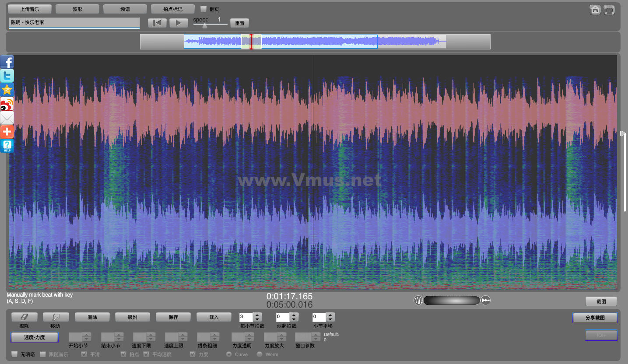This screenshot has height=364, width=628.
Task: Click the overview waveform strip
Action: 315,42
